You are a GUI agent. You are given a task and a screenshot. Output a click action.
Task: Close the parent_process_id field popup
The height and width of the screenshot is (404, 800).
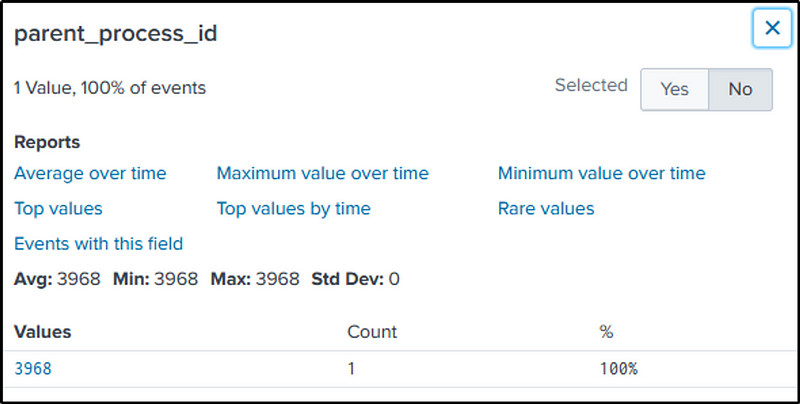[x=772, y=29]
